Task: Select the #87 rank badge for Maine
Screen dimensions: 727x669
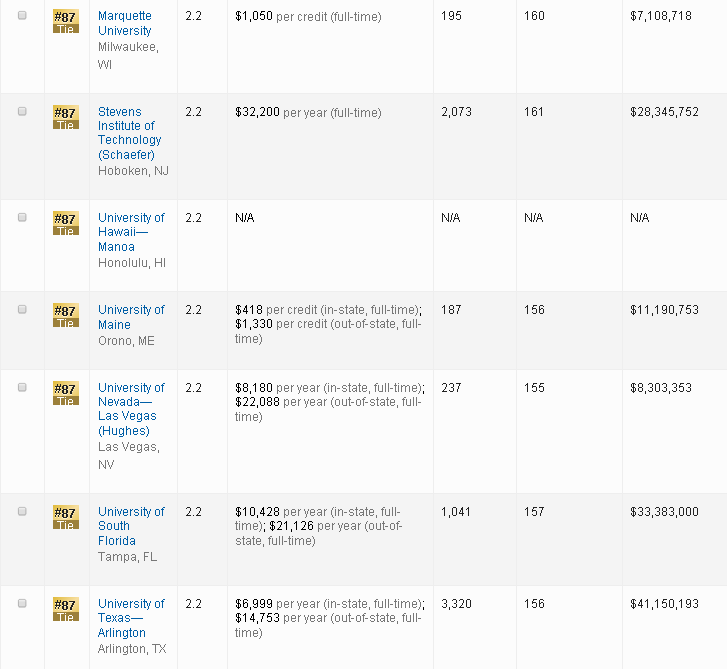Action: pos(65,315)
